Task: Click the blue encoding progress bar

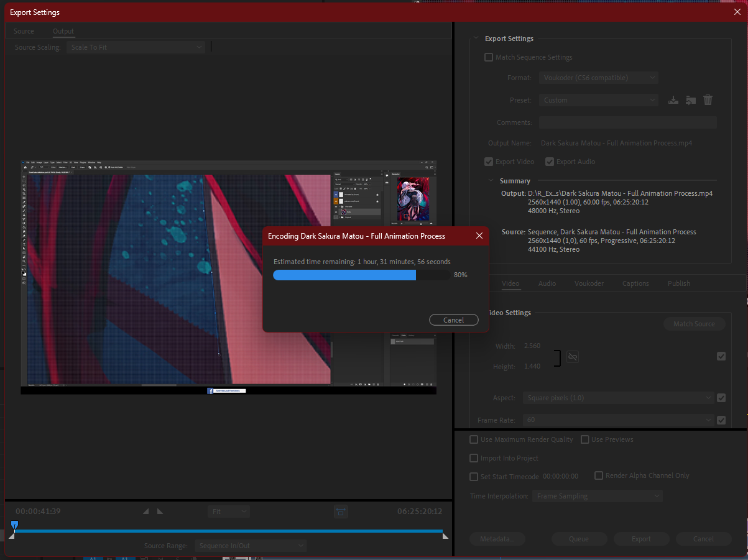Action: (x=344, y=275)
